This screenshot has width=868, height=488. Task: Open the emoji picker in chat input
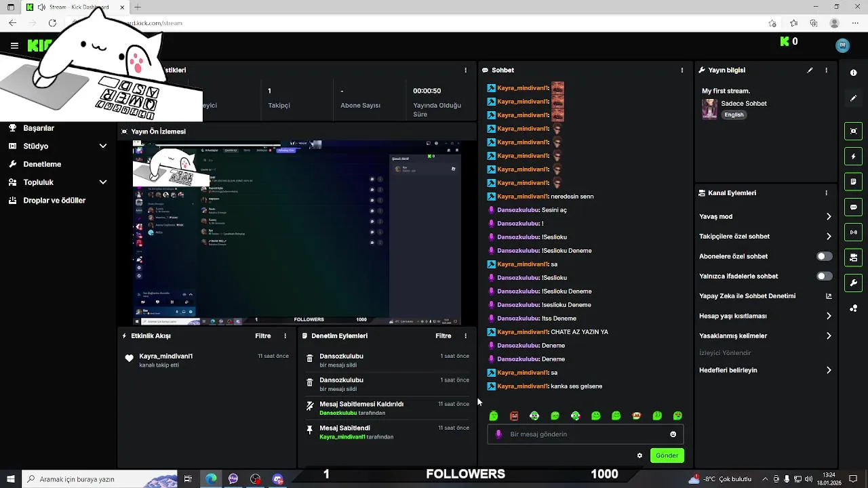point(673,434)
